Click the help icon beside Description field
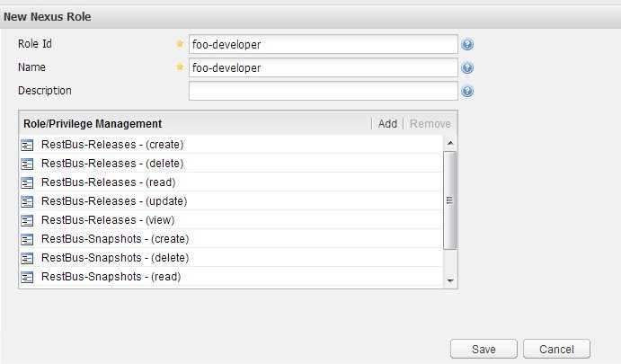 pyautogui.click(x=467, y=91)
